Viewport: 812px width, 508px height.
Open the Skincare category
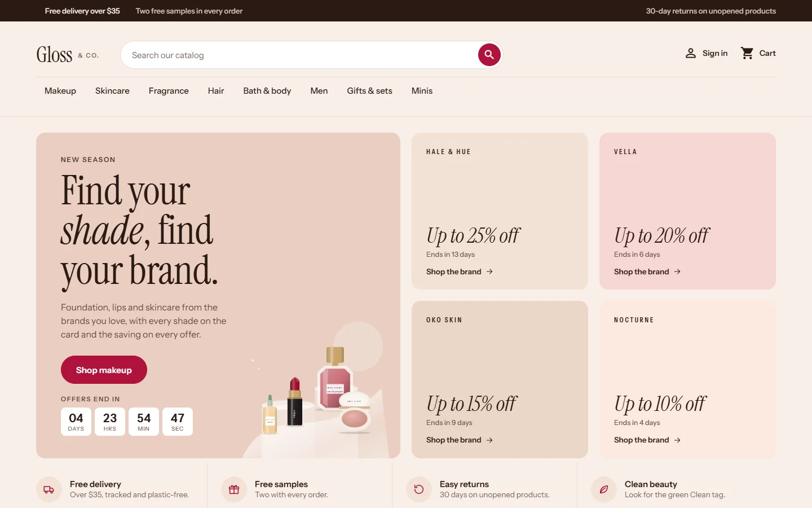112,91
